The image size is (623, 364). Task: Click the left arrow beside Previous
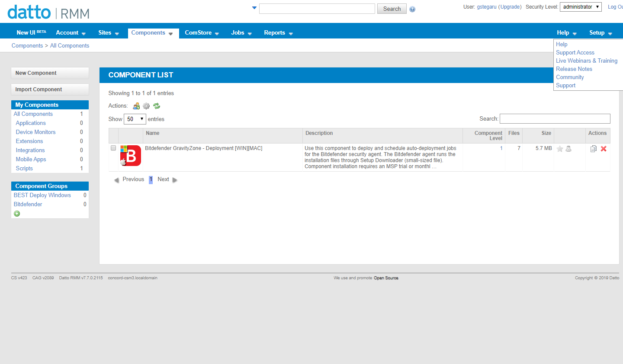coord(116,180)
